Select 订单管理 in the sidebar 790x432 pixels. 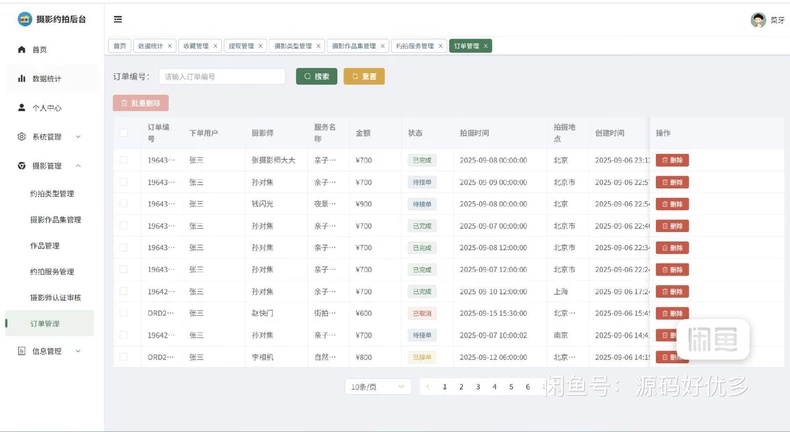pyautogui.click(x=49, y=324)
